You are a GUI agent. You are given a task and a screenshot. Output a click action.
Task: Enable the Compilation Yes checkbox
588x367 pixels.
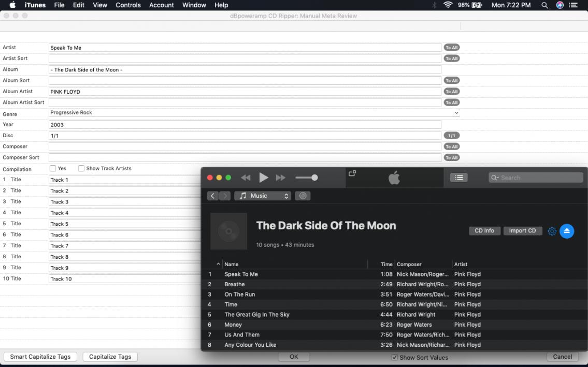53,168
